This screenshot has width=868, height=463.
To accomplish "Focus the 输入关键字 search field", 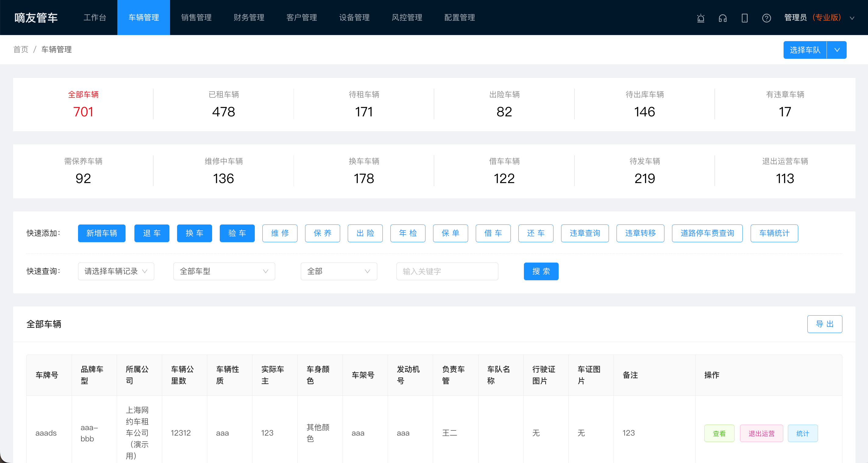I will (x=447, y=271).
